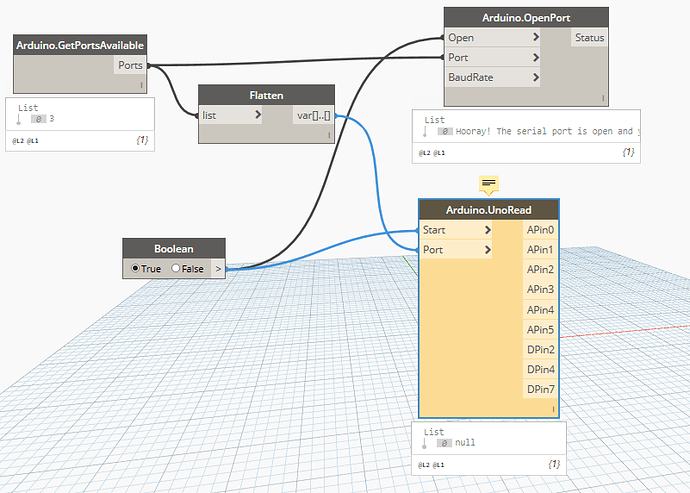Click the List header in GetPortsAvailable preview
This screenshot has width=690, height=493.
coord(28,107)
